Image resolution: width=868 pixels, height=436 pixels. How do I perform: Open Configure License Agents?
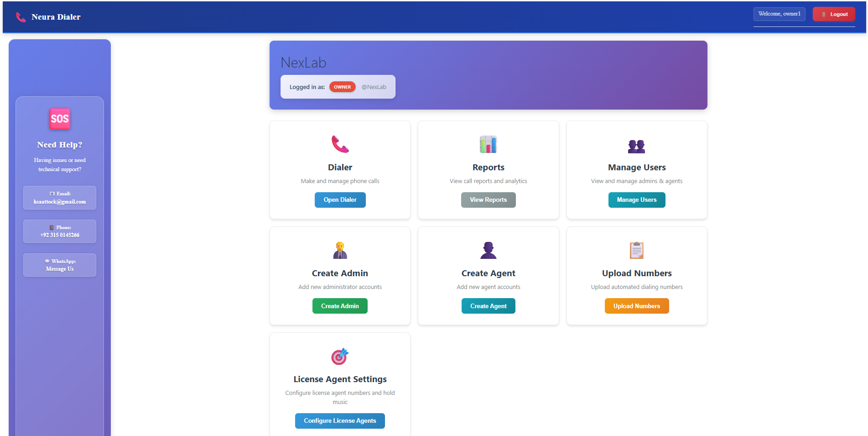(x=340, y=421)
